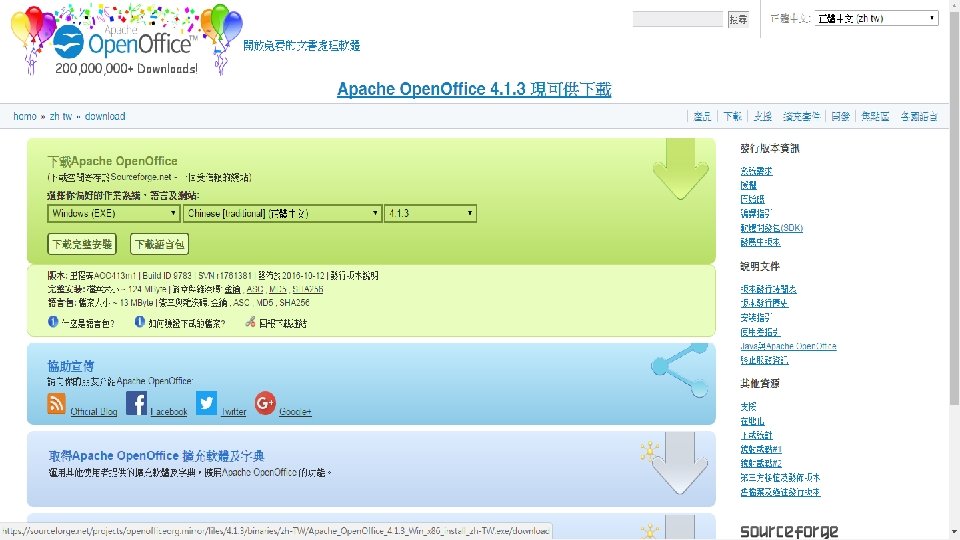Click the 如何驗證下載的檔案? help link
This screenshot has width=960, height=540.
[187, 323]
